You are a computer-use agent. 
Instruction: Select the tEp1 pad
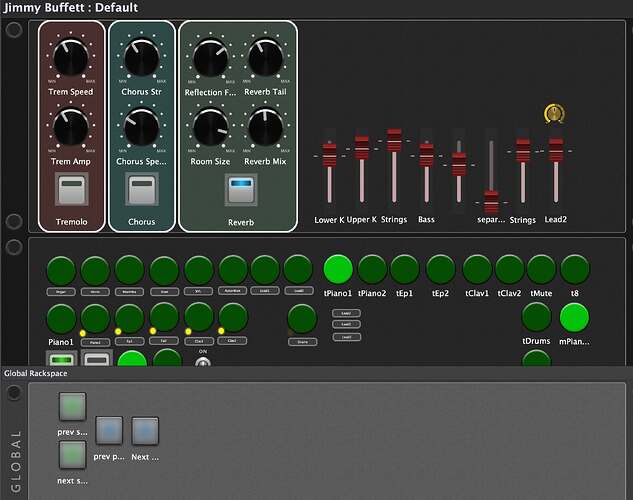pos(405,269)
